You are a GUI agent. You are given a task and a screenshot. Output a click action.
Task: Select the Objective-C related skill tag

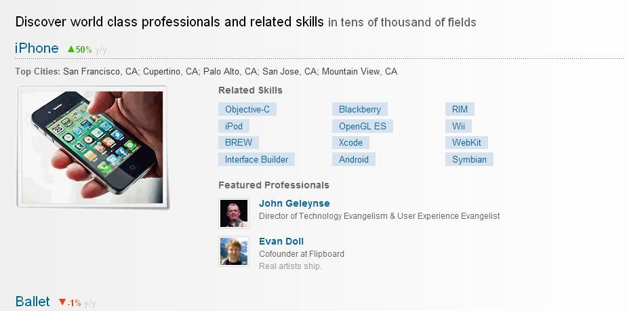[247, 109]
